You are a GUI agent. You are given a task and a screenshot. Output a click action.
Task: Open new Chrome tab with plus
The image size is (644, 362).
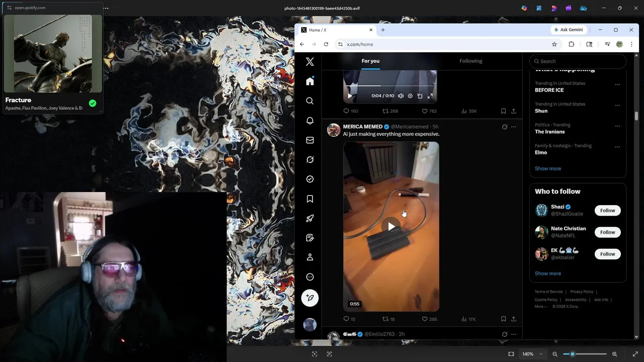click(383, 30)
